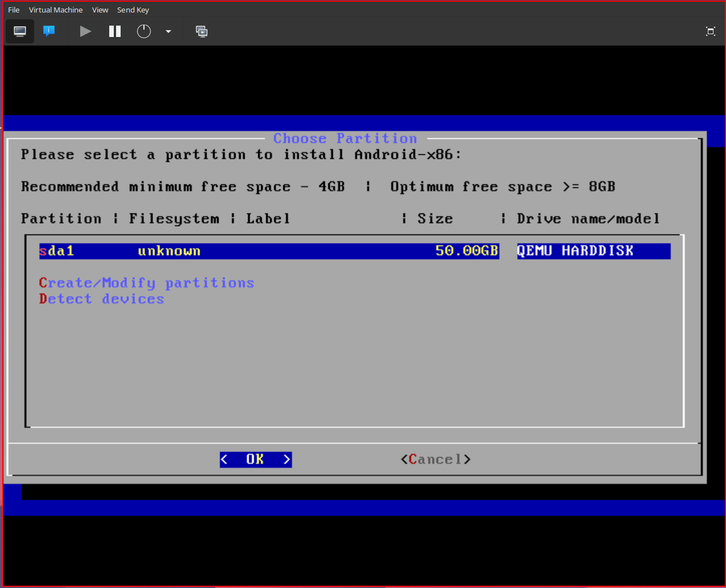Click the Size column header
The width and height of the screenshot is (726, 588).
click(435, 219)
